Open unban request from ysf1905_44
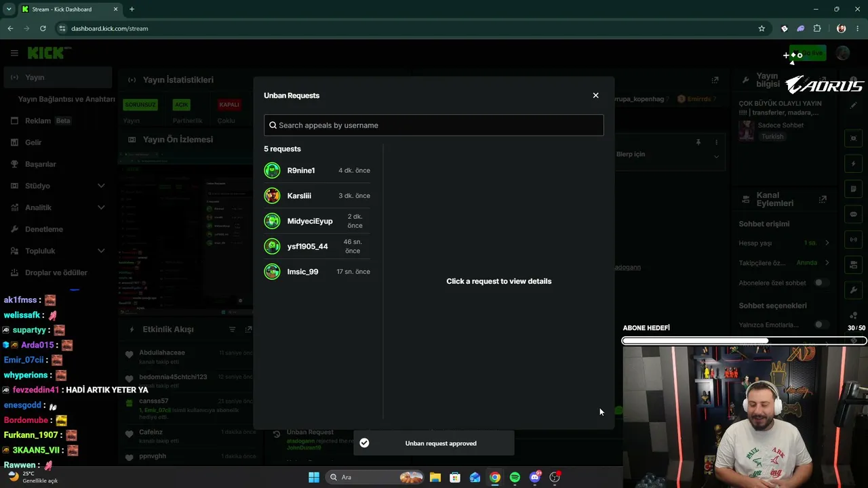 (317, 247)
